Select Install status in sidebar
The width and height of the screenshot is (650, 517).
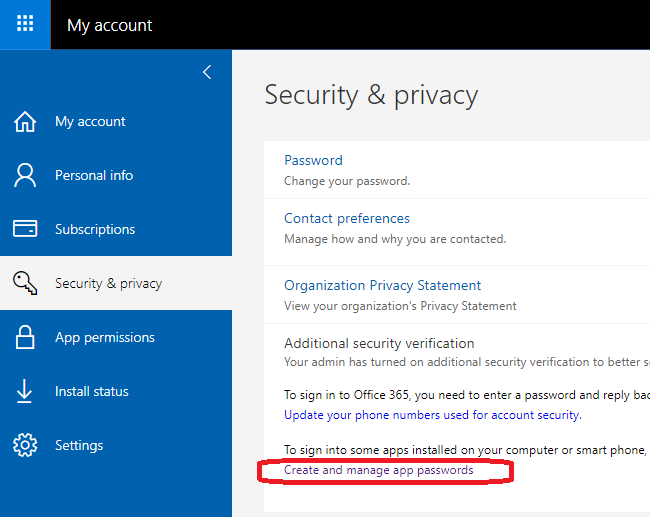click(x=92, y=391)
